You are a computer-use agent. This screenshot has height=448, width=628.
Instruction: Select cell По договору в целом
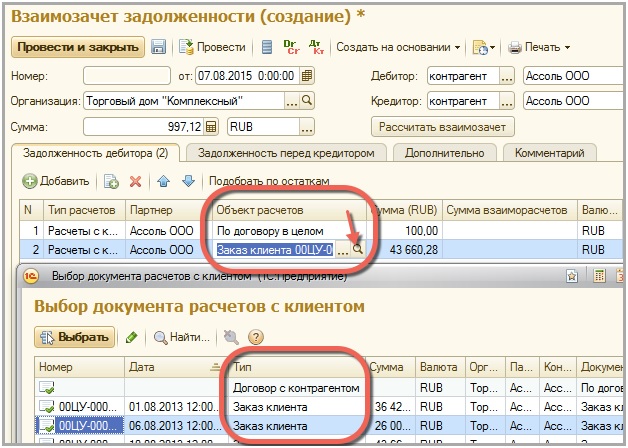289,231
